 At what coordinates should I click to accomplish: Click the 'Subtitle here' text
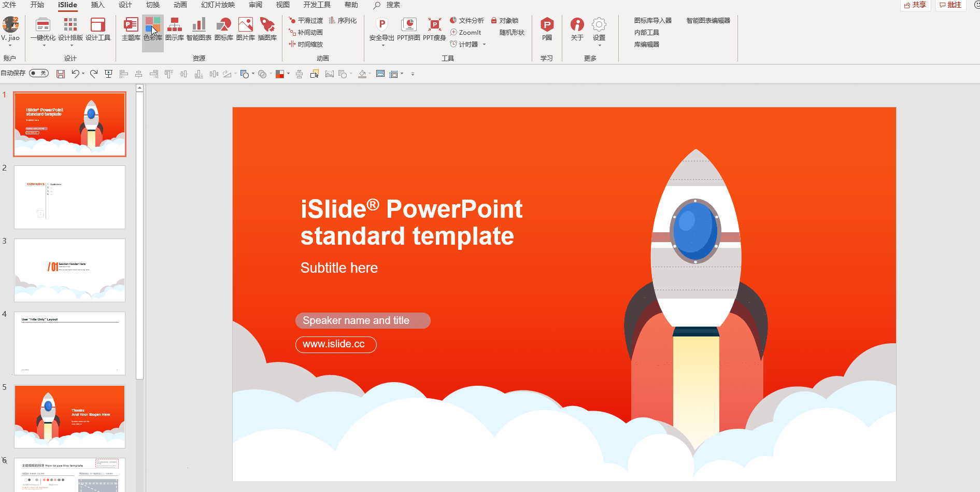339,268
